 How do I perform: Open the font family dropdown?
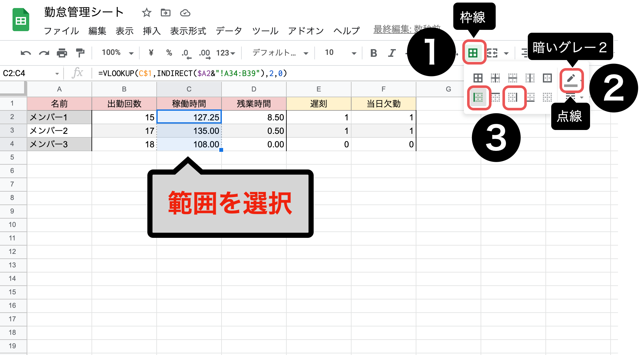278,53
